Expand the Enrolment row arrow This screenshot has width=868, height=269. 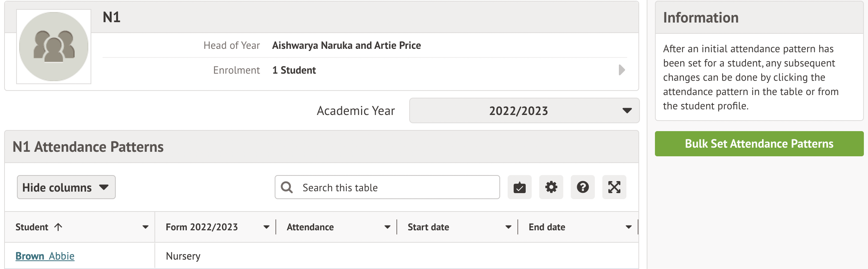pos(622,70)
